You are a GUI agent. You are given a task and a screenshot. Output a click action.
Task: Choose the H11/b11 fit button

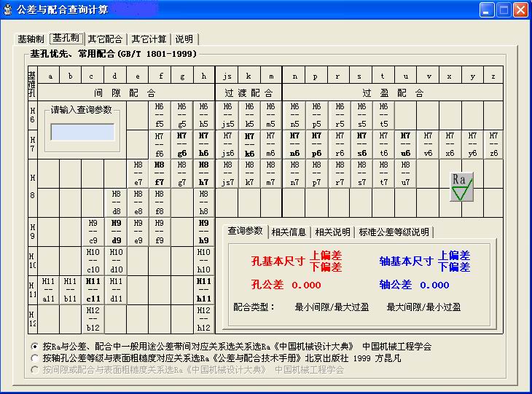(x=70, y=291)
